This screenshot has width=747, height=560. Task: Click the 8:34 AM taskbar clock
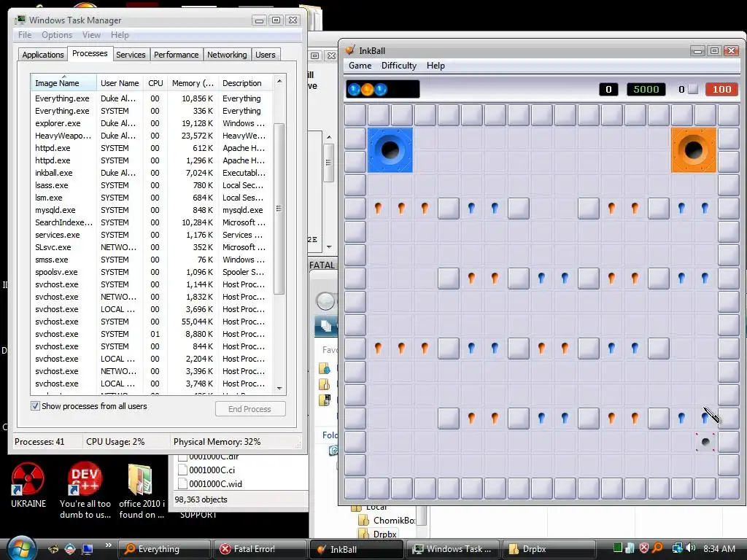point(719,548)
